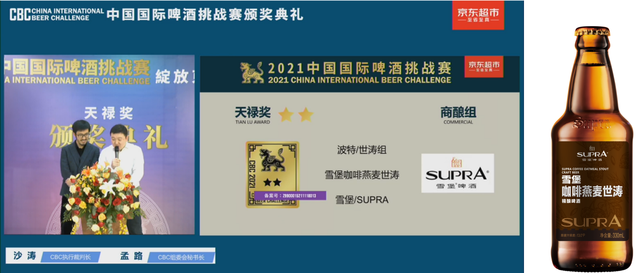Click the 雪堡/SUPRA brand text
The height and width of the screenshot is (273, 644).
[x=362, y=199]
